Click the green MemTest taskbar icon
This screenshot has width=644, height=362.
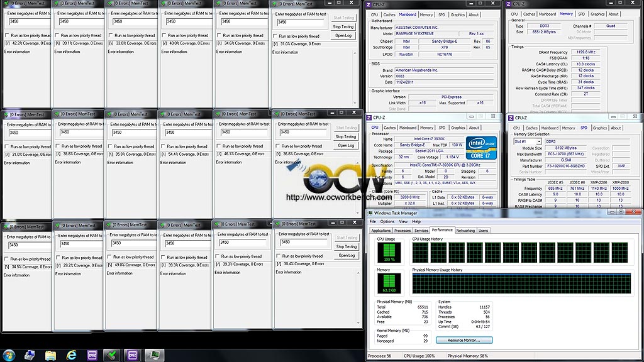coord(111,355)
